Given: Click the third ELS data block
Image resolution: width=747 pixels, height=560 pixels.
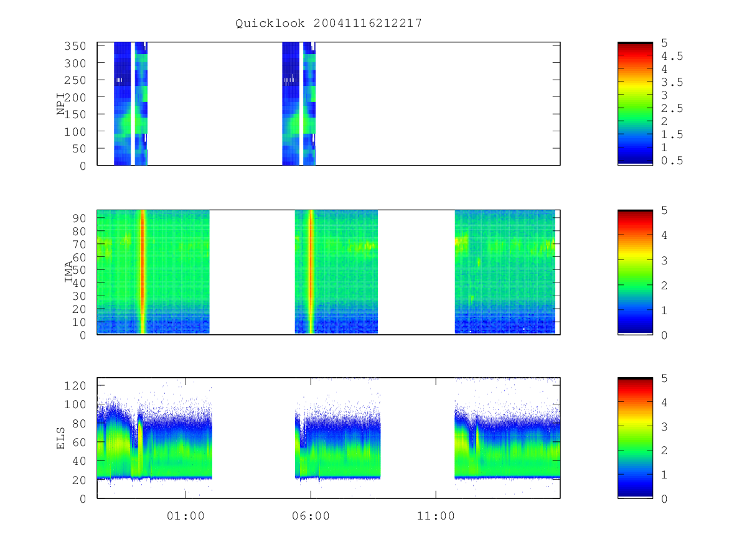Looking at the screenshot, I should (507, 438).
